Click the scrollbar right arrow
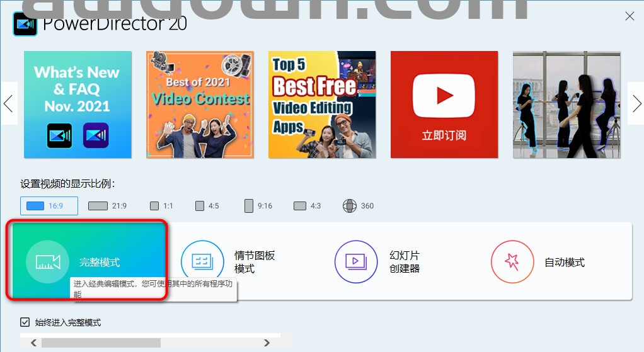Viewport: 644px width, 352px height. [x=267, y=343]
